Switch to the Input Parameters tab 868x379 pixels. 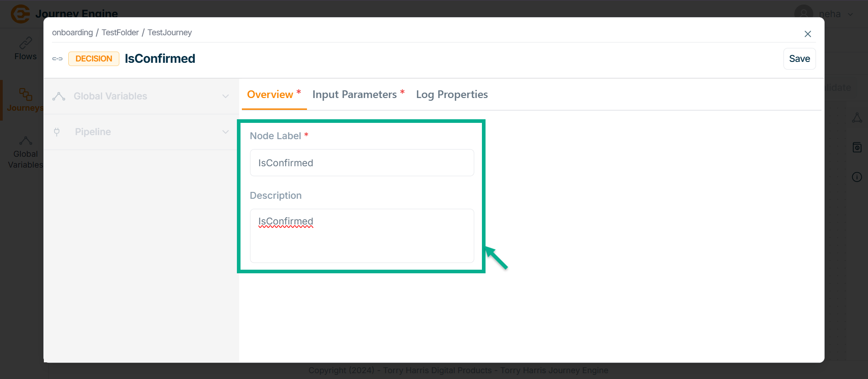point(354,94)
